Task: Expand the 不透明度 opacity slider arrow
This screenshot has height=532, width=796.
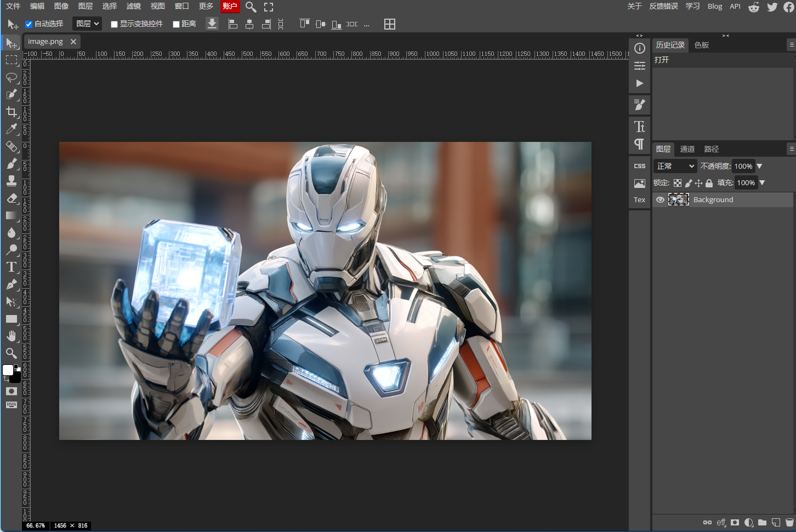Action: tap(759, 166)
